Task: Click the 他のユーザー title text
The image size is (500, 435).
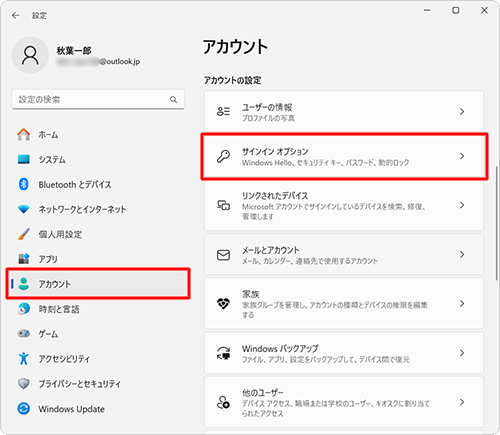Action: coord(263,392)
